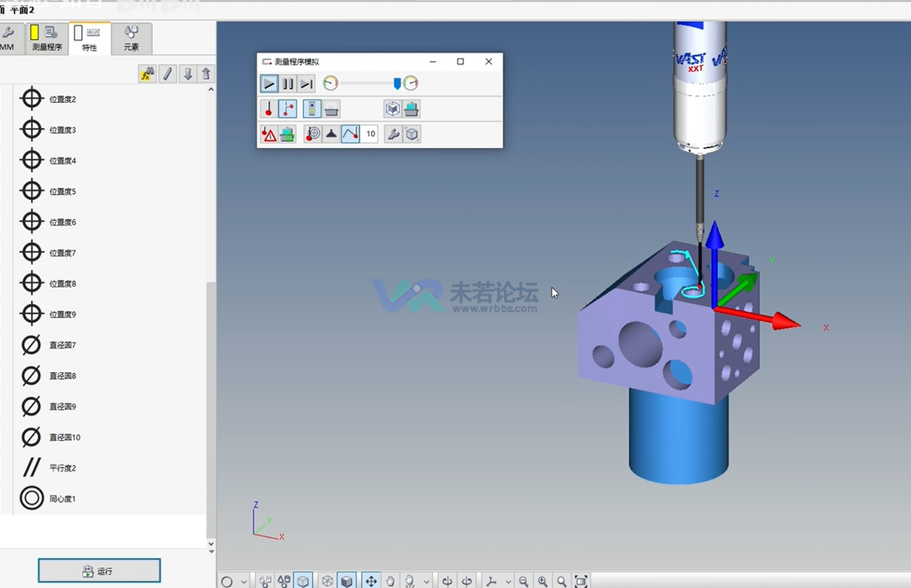Select the 直径圆7 characteristic
Viewport: 911px width, 588px height.
point(48,345)
